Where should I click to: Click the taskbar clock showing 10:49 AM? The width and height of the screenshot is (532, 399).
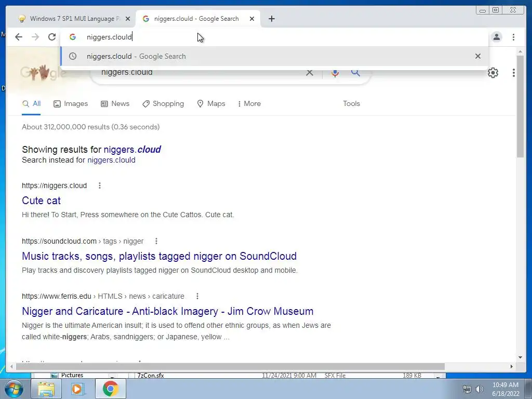coord(506,389)
